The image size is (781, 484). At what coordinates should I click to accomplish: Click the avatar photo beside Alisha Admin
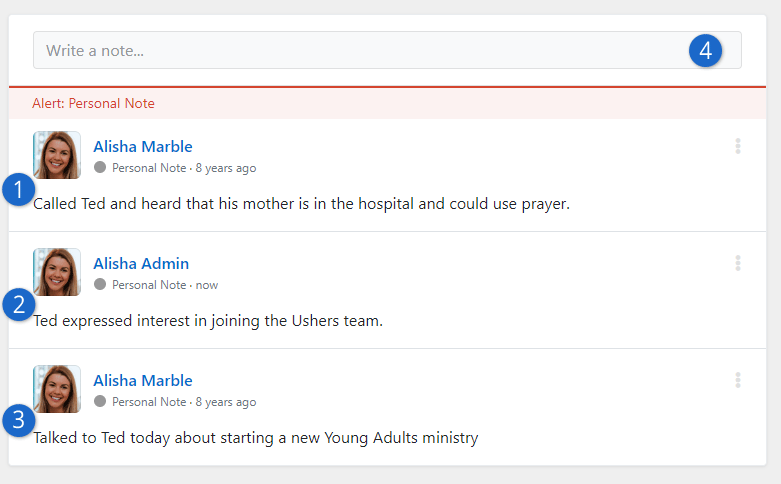(x=57, y=272)
